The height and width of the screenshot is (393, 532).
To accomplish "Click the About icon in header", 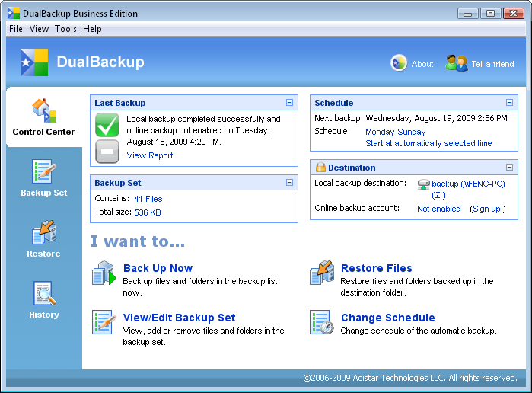I will (399, 63).
